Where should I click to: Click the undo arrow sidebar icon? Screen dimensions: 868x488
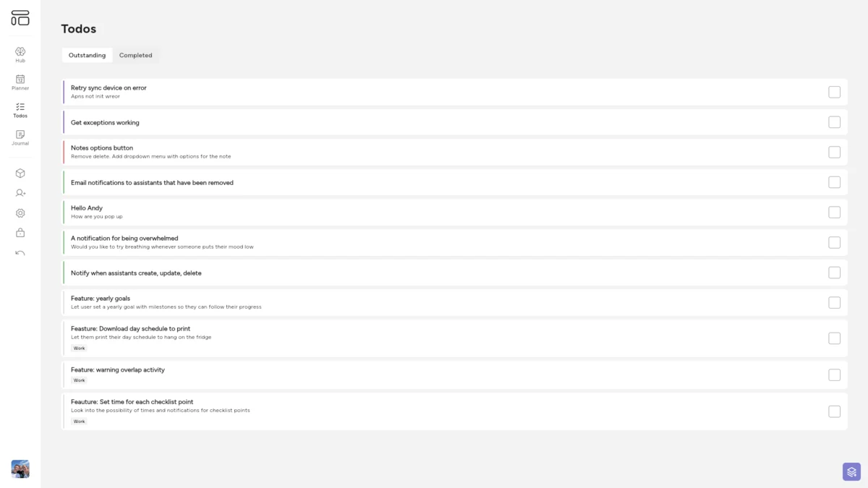pyautogui.click(x=20, y=252)
